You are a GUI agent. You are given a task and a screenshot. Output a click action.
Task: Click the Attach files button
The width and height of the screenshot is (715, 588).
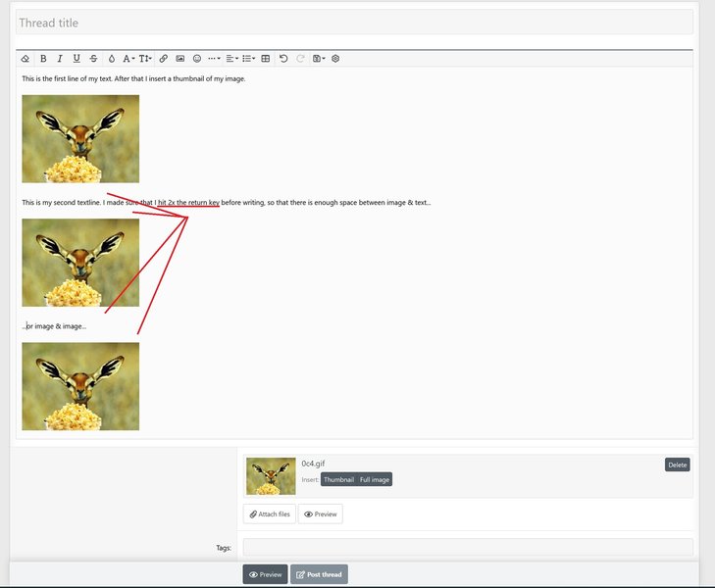click(270, 514)
